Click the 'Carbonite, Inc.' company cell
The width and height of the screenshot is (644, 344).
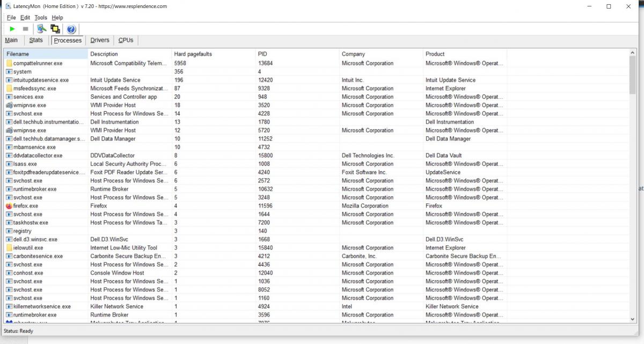(x=359, y=257)
